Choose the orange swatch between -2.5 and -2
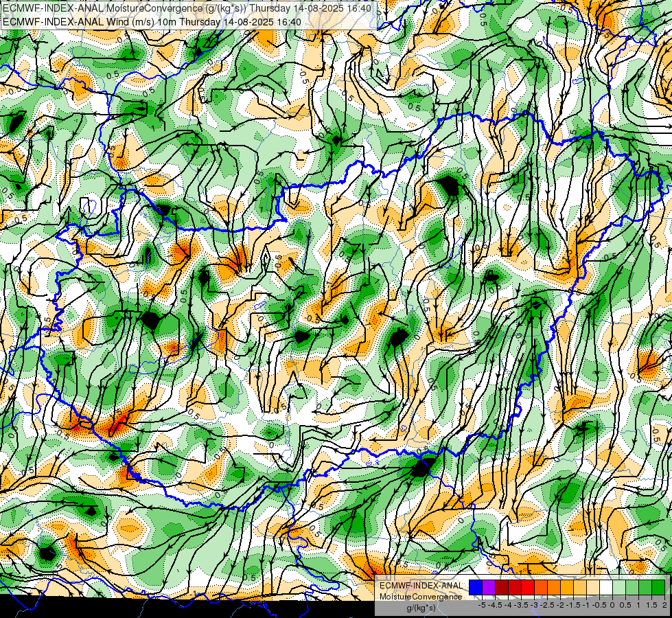Screen dimensions: 672x618 (554, 588)
